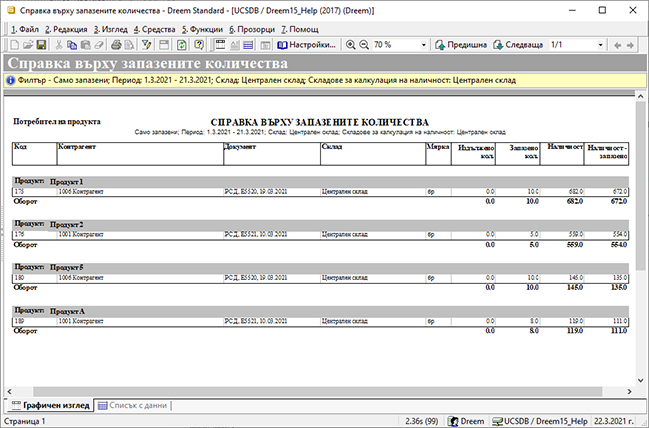649x428 pixels.
Task: Refresh report with green arrows icon
Action: (x=182, y=45)
